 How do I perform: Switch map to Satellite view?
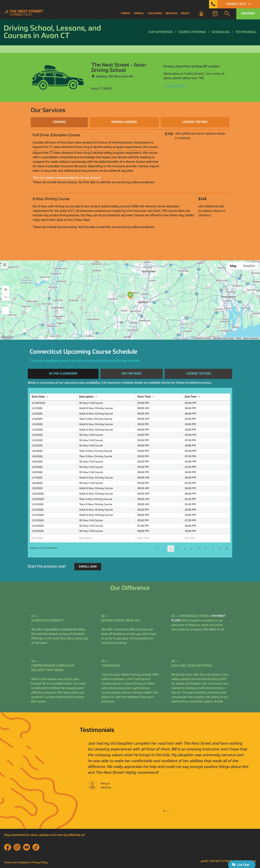pos(249,266)
